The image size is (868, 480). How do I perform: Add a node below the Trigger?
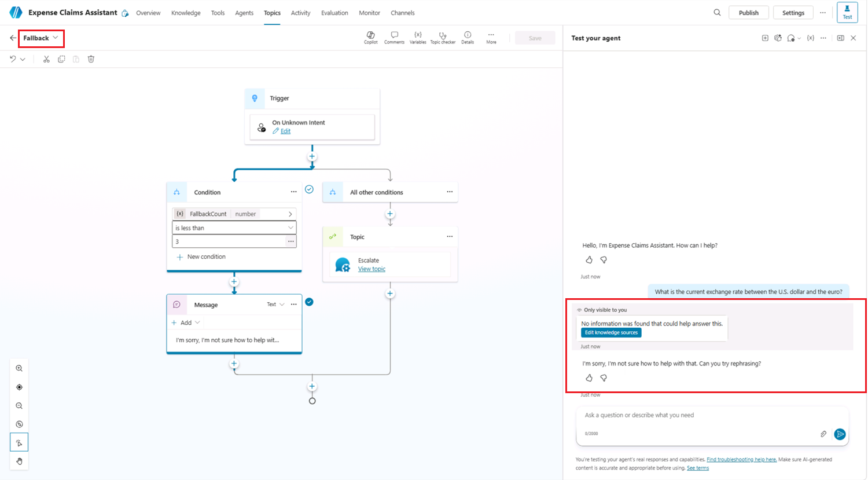(312, 156)
